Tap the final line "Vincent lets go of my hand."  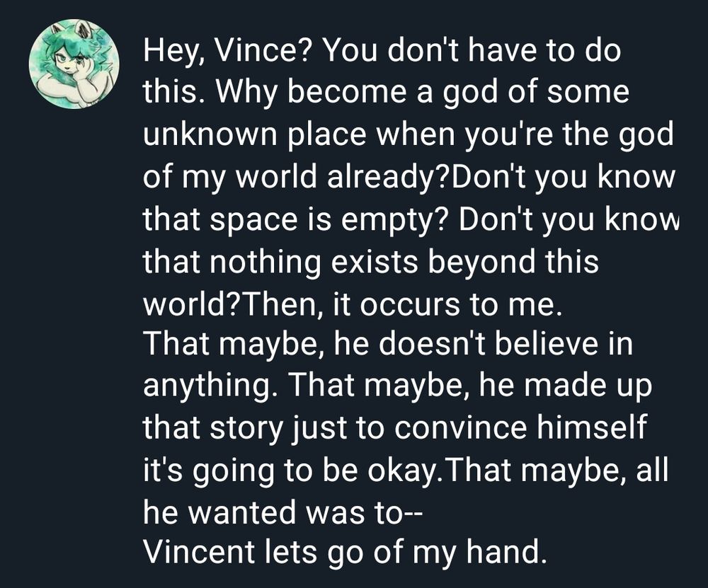tap(344, 552)
